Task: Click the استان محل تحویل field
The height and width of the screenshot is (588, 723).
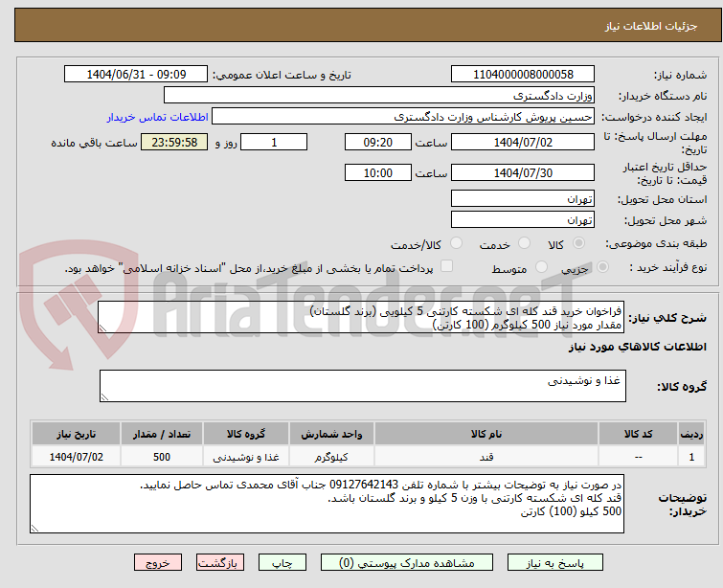Action: pos(523,199)
